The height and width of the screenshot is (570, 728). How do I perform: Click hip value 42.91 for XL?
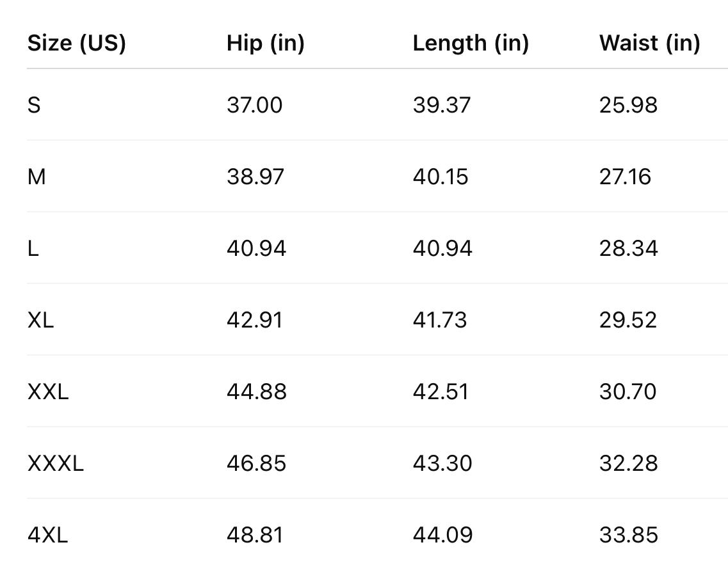pyautogui.click(x=254, y=320)
